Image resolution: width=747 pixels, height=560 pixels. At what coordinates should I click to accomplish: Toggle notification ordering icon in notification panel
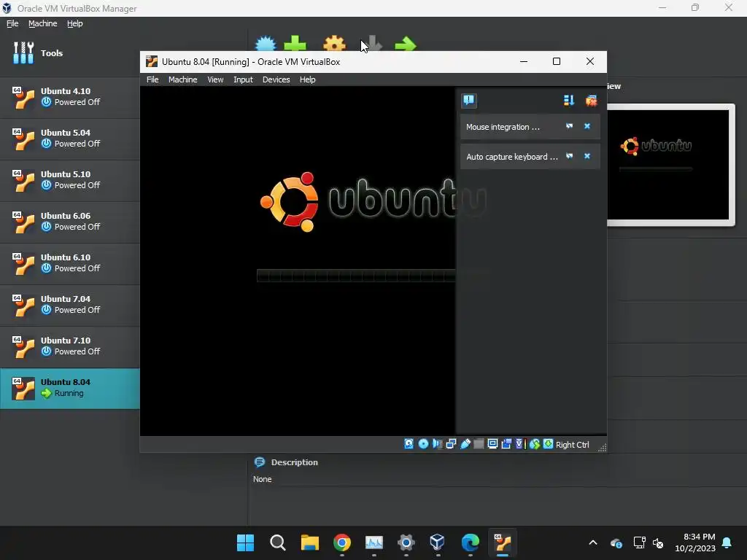tap(569, 101)
